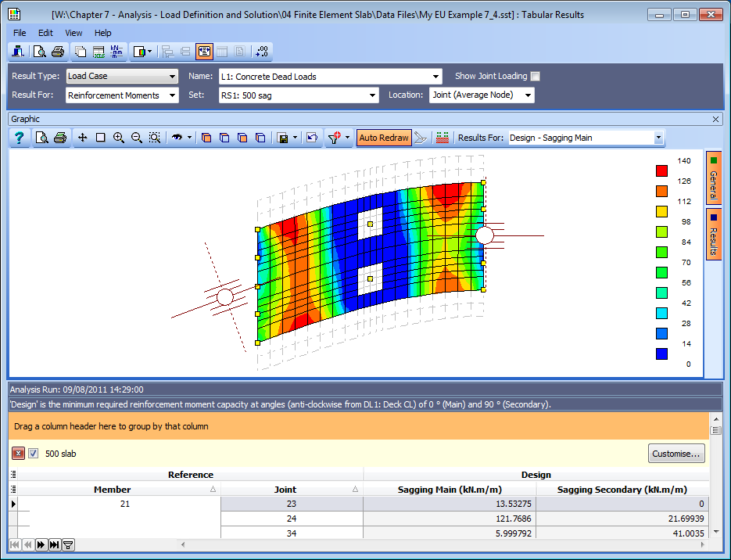This screenshot has height=560, width=731.
Task: Click the zoom in magnifier
Action: click(x=118, y=138)
